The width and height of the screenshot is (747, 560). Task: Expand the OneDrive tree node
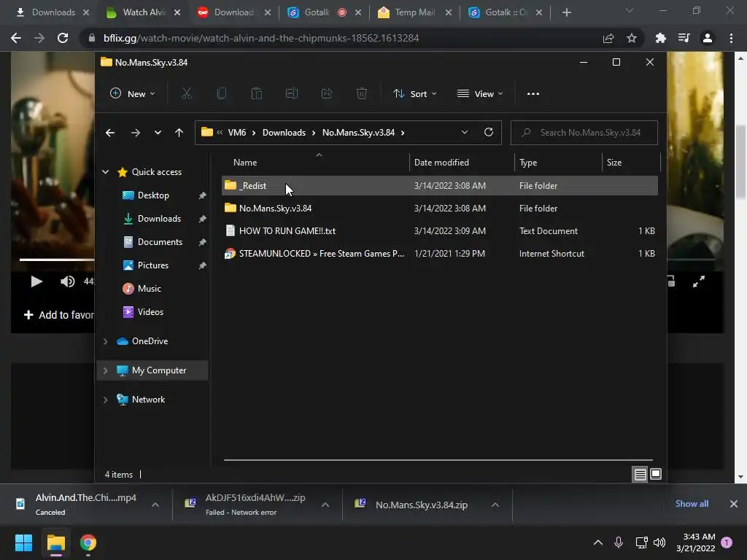pos(105,341)
